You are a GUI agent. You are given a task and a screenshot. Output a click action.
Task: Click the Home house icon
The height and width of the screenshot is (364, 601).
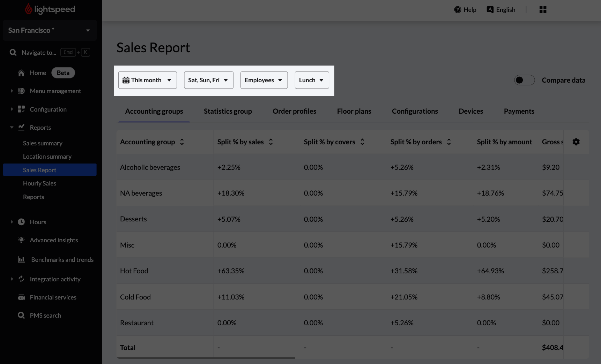[21, 73]
